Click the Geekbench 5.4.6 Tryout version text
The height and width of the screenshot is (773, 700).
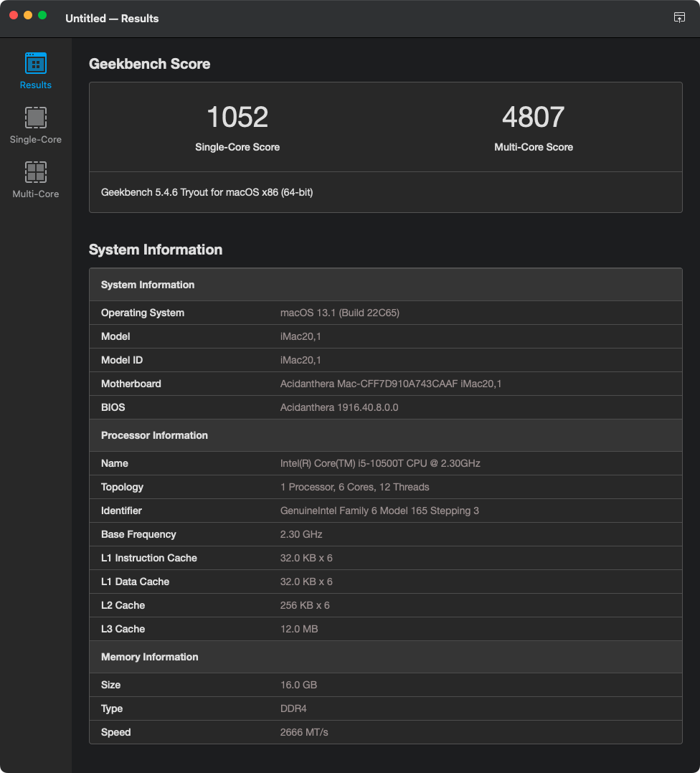207,192
